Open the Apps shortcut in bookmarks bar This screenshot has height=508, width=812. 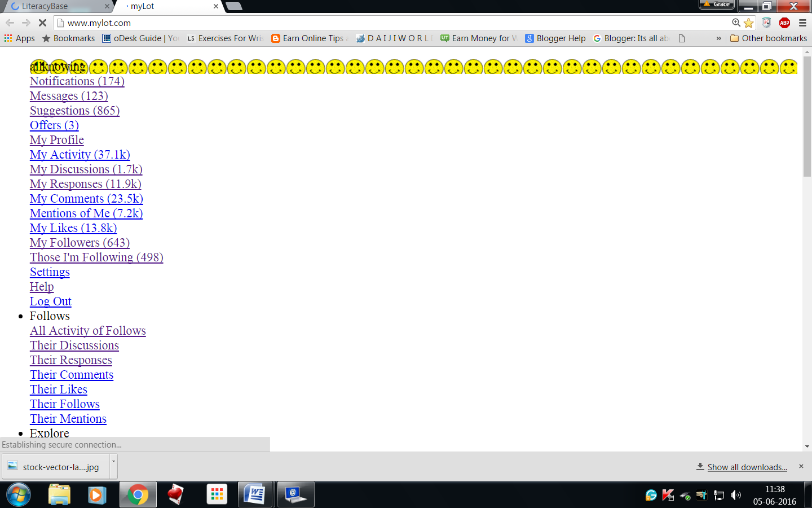tap(20, 38)
